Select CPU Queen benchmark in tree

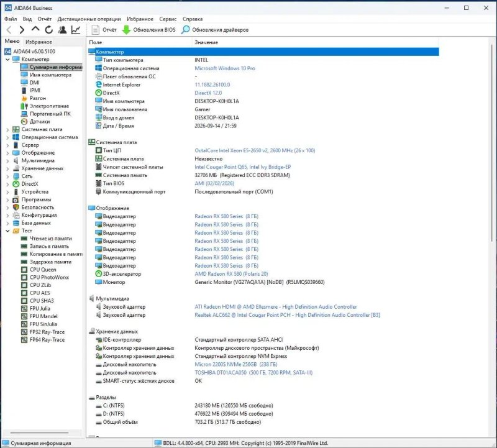pyautogui.click(x=43, y=270)
